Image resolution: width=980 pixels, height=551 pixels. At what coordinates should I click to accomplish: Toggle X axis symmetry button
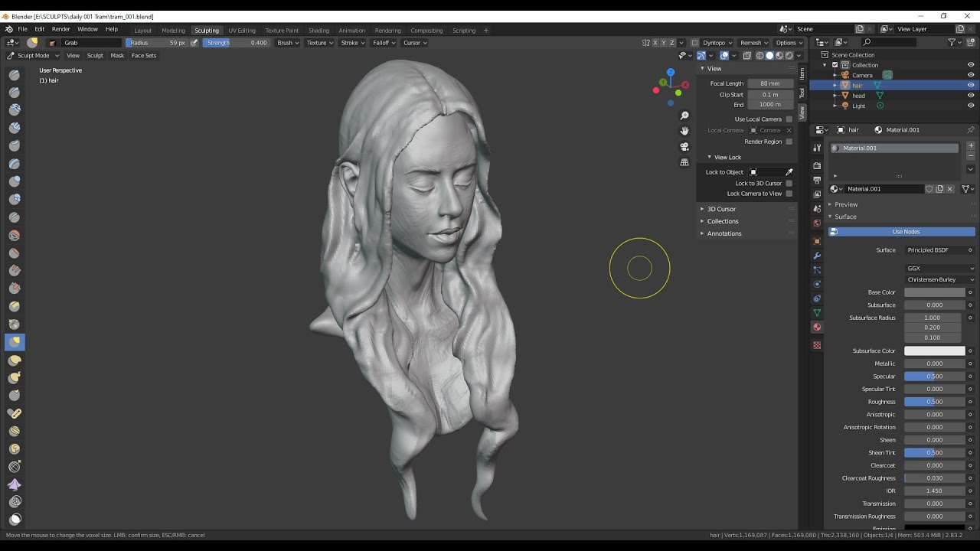(656, 43)
